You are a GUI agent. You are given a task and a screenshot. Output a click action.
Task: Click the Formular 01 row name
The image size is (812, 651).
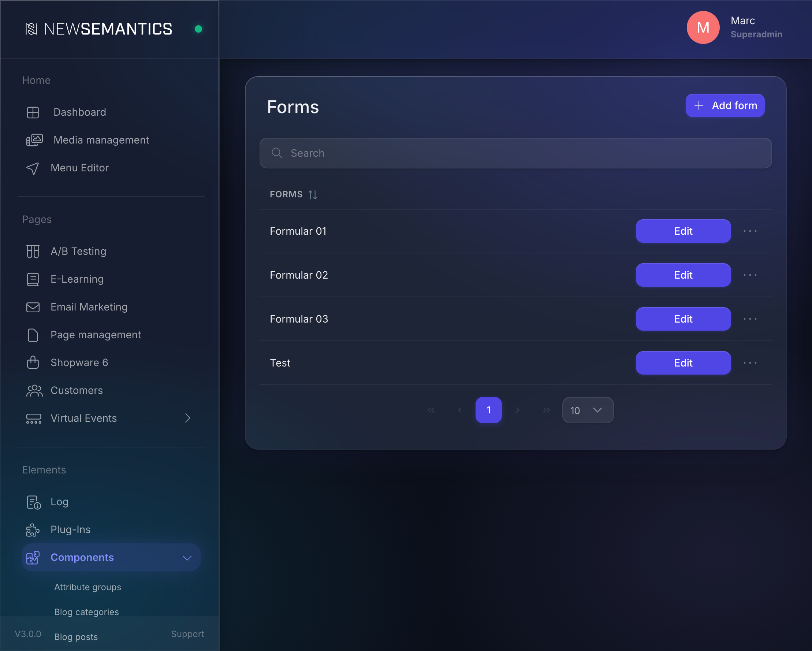(298, 231)
